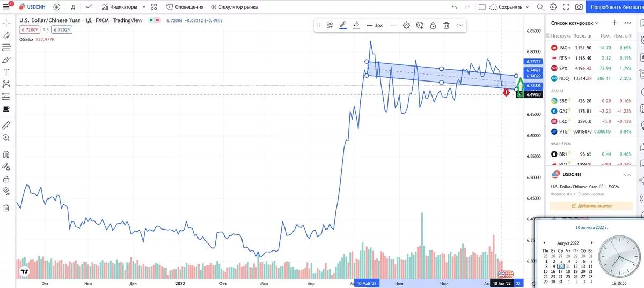Screen dimensions: 644x288
Task: Open watchlist more options menu
Action: tap(628, 23)
